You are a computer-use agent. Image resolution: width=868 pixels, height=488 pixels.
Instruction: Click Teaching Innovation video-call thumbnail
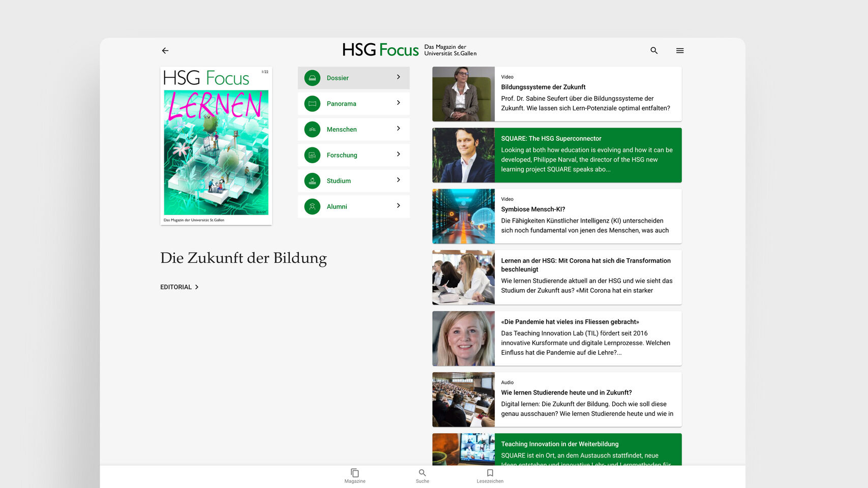pyautogui.click(x=463, y=449)
